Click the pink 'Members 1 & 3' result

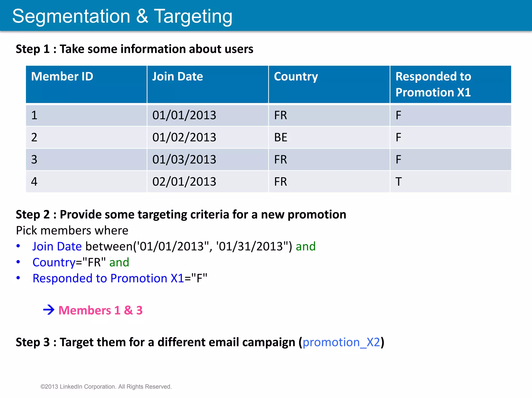point(101,310)
